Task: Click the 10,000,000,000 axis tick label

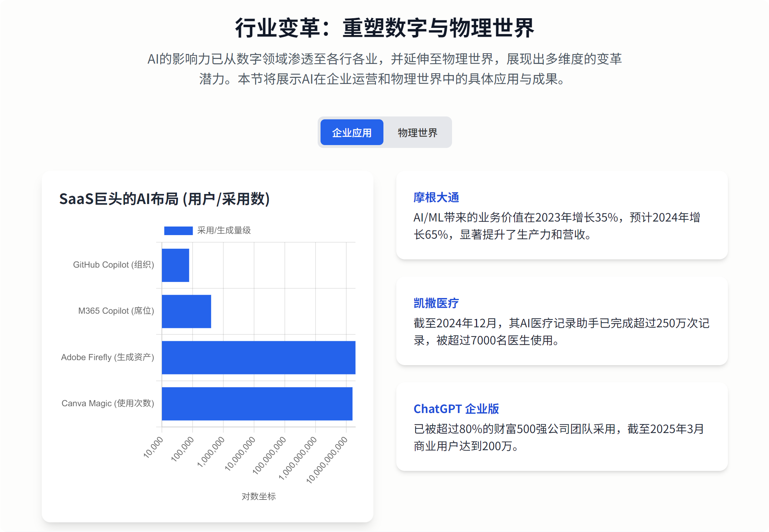Action: pyautogui.click(x=327, y=460)
